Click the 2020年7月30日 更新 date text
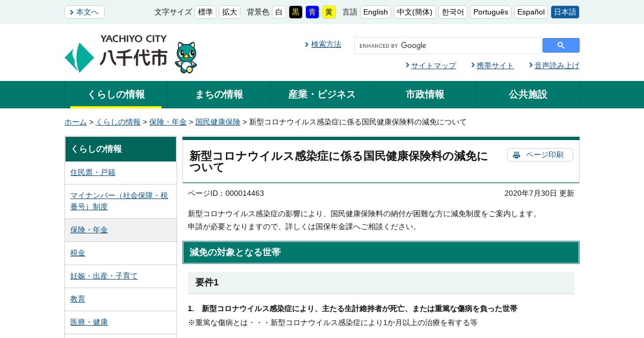Image resolution: width=644 pixels, height=338 pixels. (x=539, y=193)
